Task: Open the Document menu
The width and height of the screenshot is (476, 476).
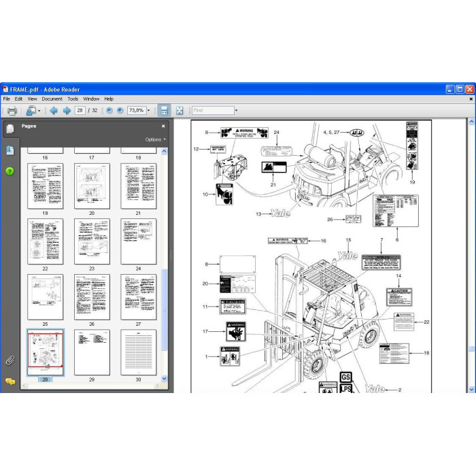Action: click(x=52, y=99)
